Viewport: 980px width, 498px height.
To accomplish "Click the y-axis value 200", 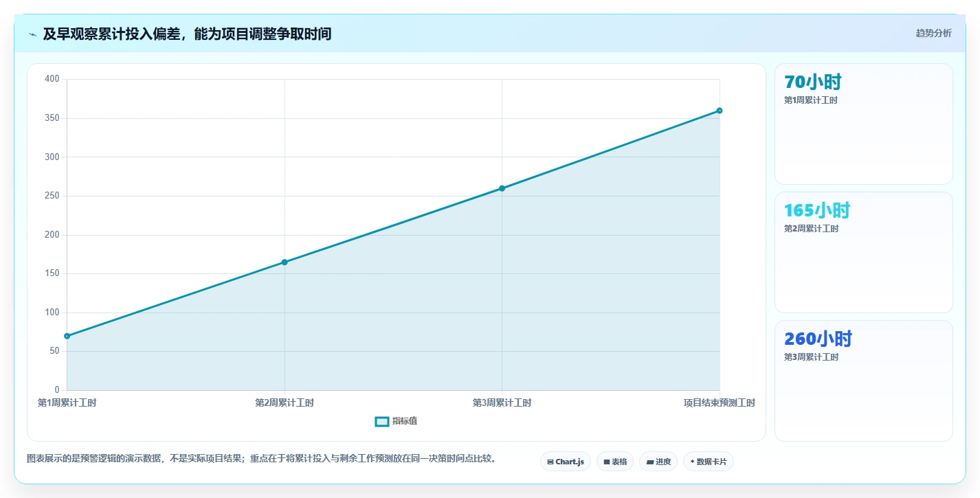I will [52, 235].
